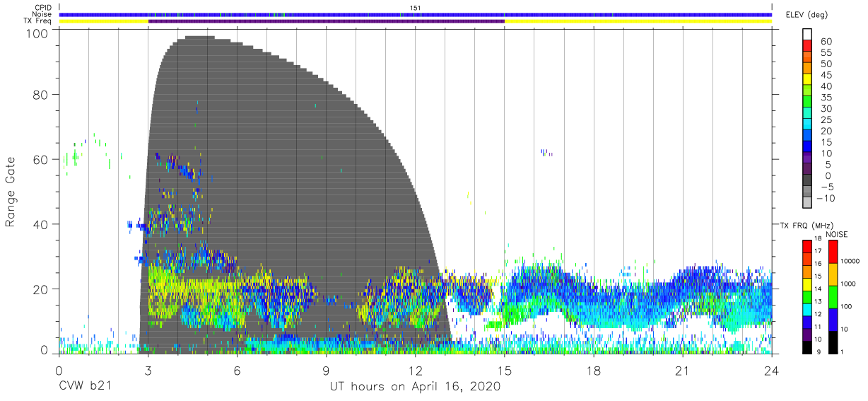Click the ELEV colorbar label '30'
868x401 pixels.
point(826,109)
